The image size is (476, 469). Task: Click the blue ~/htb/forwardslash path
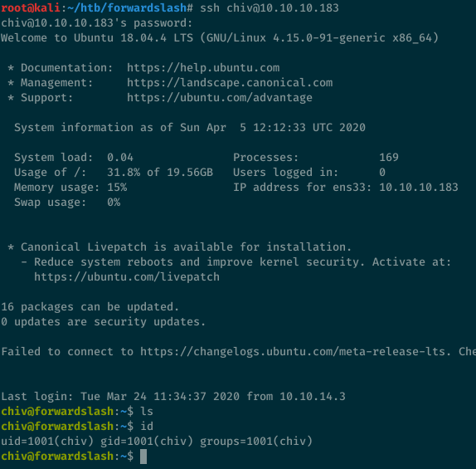(127, 8)
